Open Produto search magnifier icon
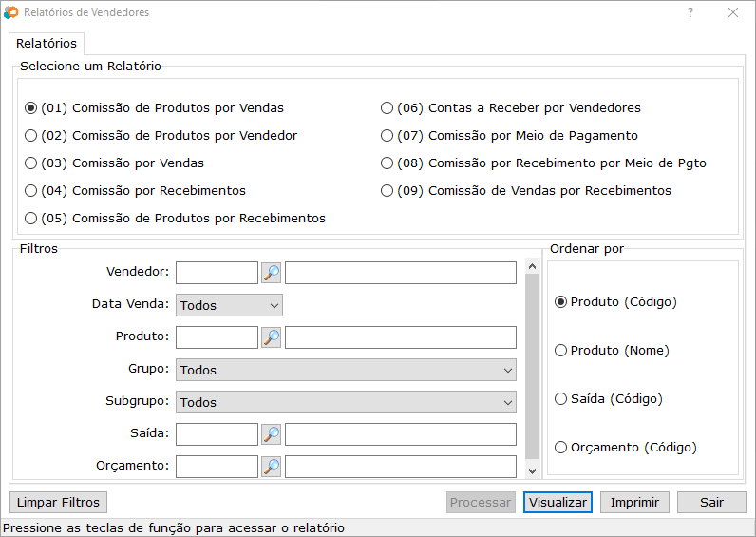756x537 pixels. point(271,337)
